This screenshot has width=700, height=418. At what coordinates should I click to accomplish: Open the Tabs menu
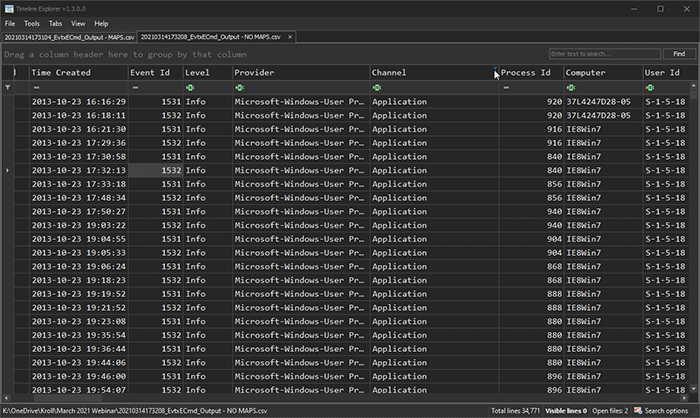(55, 24)
